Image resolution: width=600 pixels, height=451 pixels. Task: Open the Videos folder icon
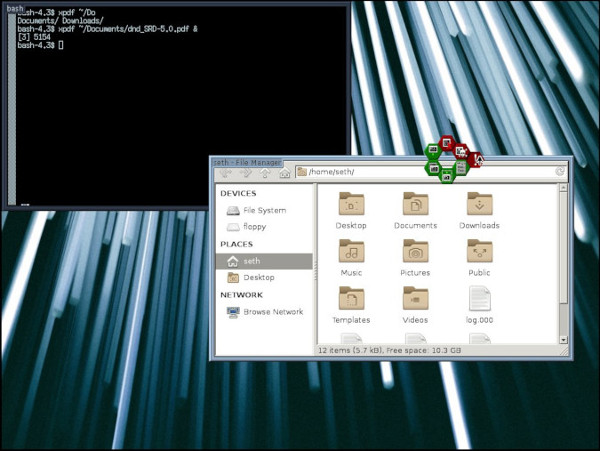(415, 299)
